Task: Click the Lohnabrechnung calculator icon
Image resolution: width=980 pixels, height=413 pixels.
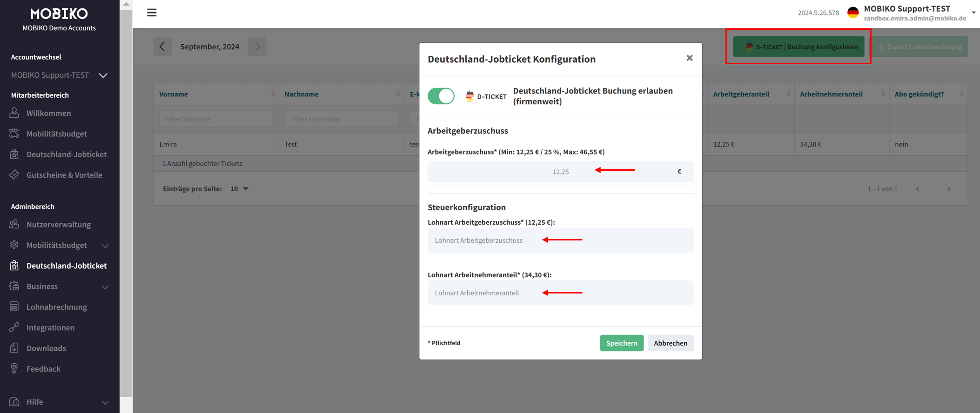Action: [x=14, y=307]
